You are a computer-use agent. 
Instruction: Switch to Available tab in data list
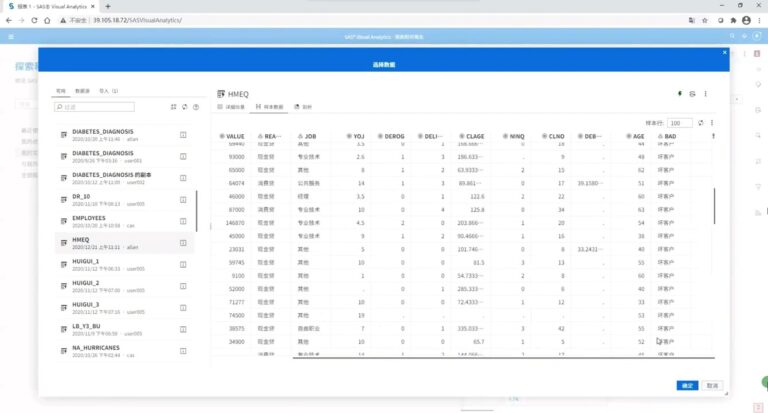tap(60, 91)
